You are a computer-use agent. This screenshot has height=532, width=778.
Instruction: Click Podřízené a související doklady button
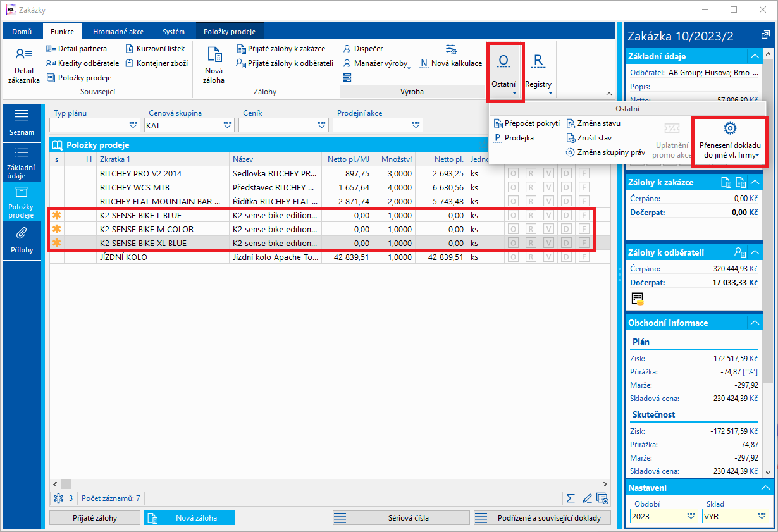tap(542, 517)
